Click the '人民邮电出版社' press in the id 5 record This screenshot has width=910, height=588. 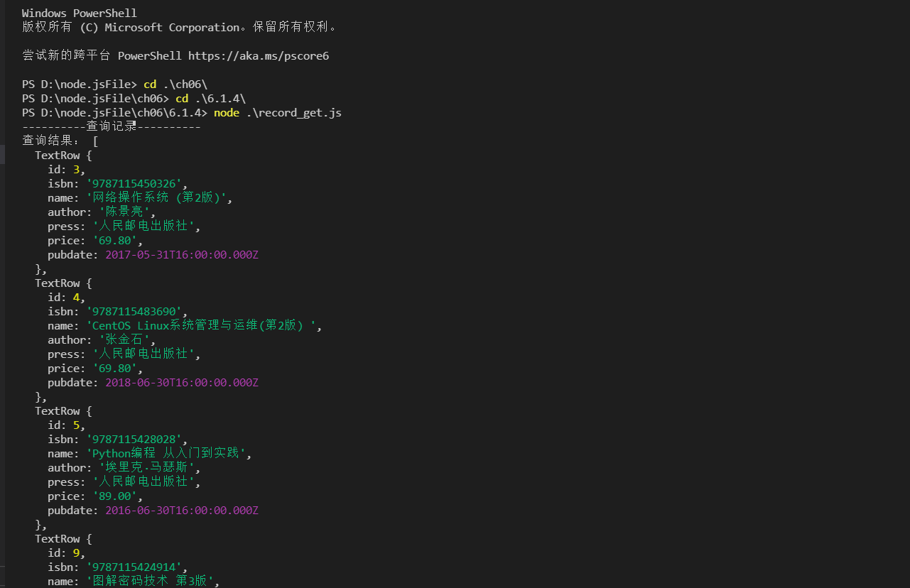pos(143,481)
